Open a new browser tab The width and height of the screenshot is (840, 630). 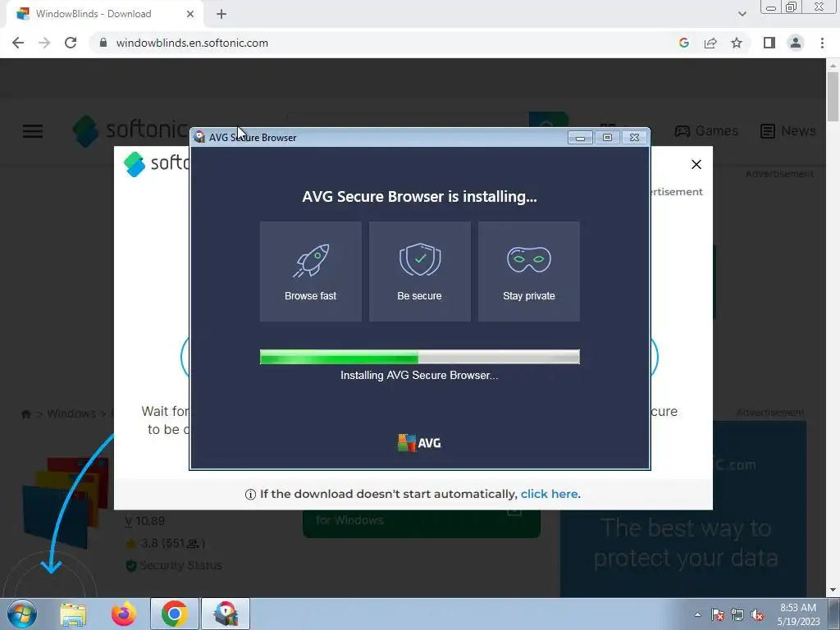coord(221,14)
